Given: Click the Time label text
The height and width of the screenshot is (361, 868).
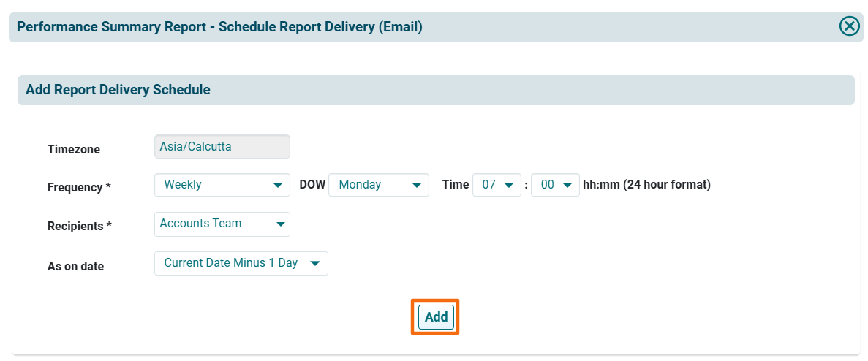Looking at the screenshot, I should tap(455, 185).
